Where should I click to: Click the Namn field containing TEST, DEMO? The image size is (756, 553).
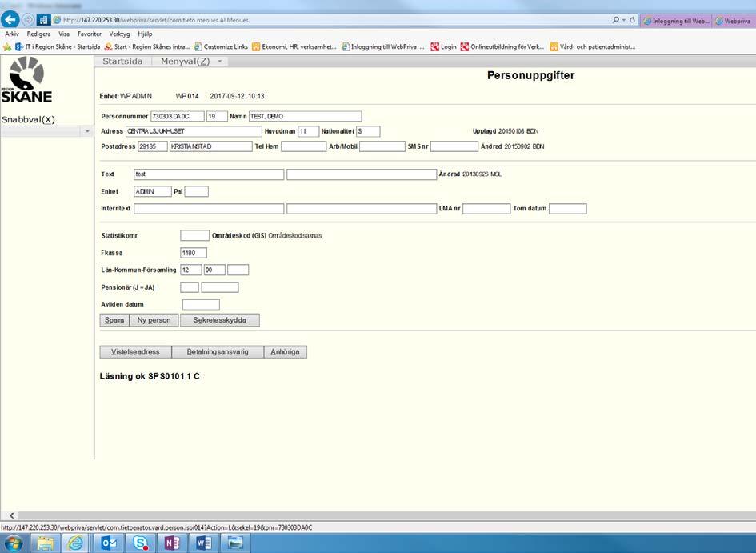click(x=305, y=116)
